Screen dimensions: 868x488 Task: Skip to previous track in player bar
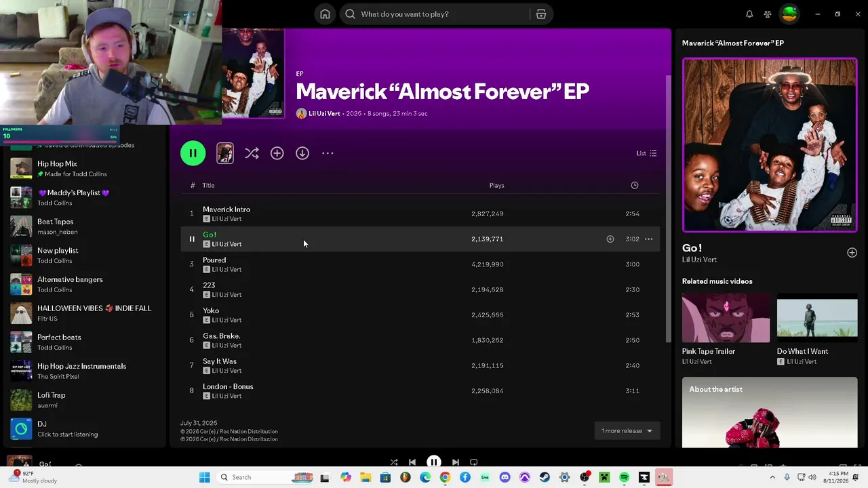pyautogui.click(x=412, y=462)
